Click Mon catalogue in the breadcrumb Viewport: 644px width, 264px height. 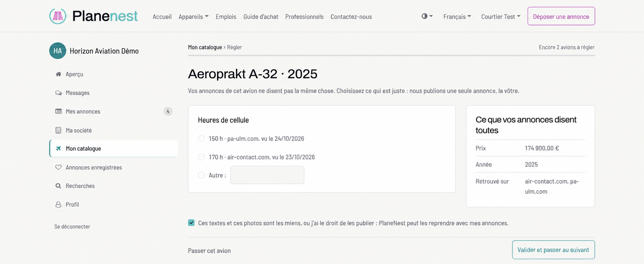point(205,47)
